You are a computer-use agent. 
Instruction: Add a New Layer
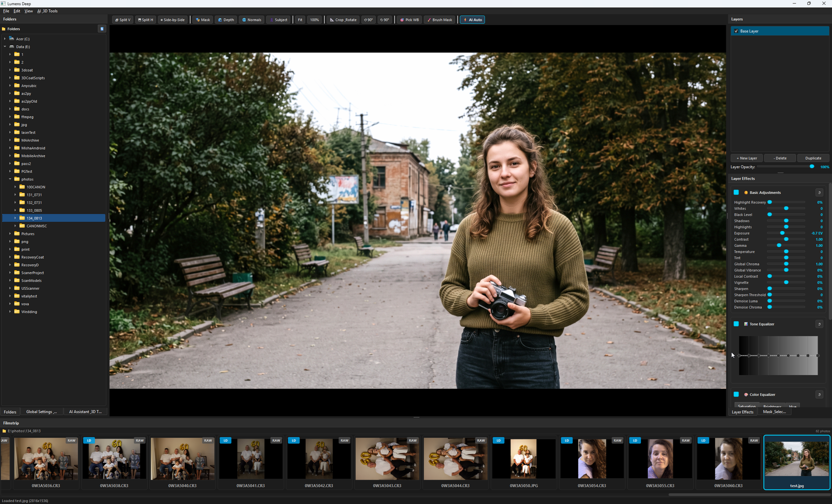(x=747, y=158)
